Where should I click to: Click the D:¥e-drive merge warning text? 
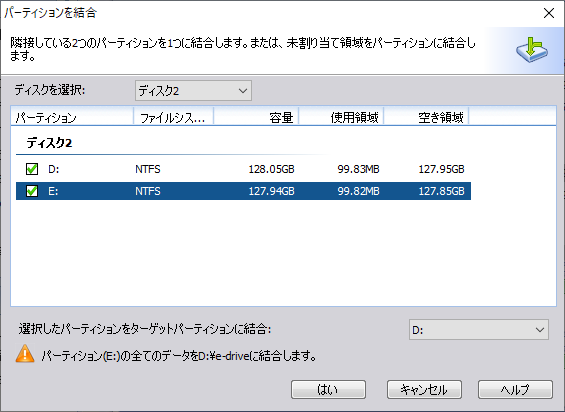tap(179, 356)
